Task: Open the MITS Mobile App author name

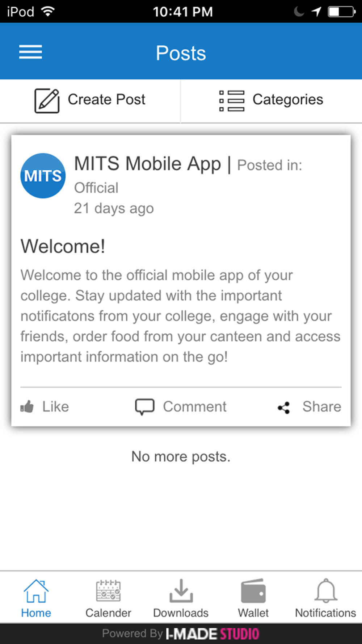Action: pyautogui.click(x=147, y=164)
